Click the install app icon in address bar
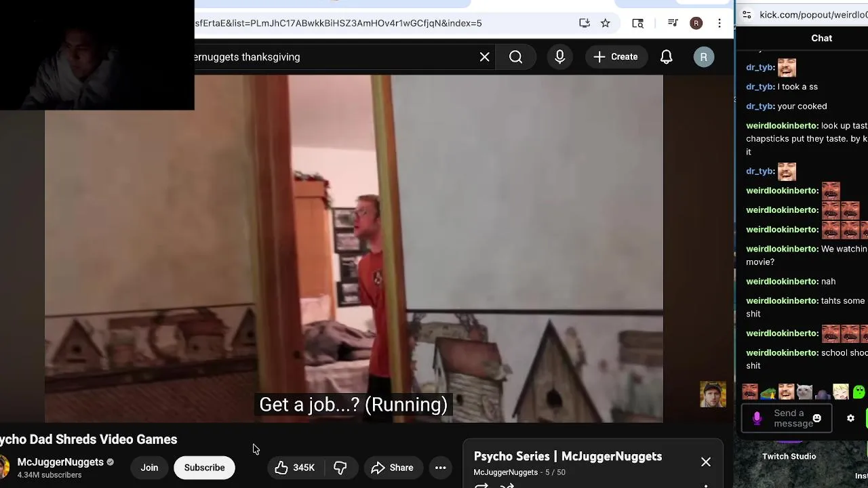The image size is (868, 488). (x=585, y=23)
